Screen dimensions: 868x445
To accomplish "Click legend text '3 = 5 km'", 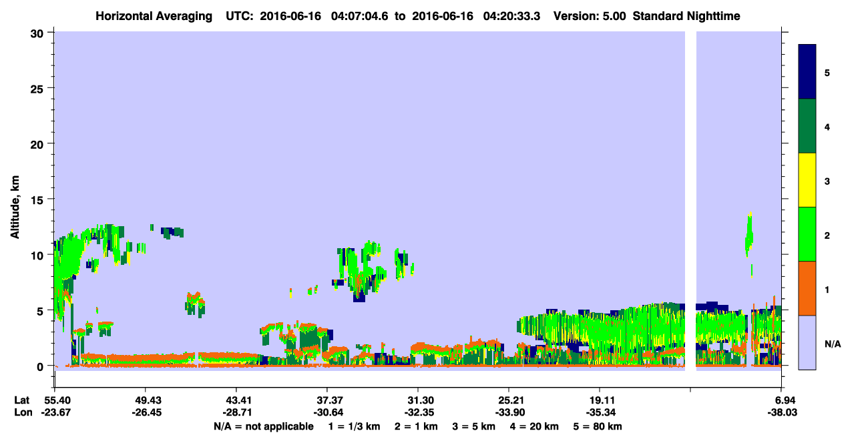I will click(474, 426).
